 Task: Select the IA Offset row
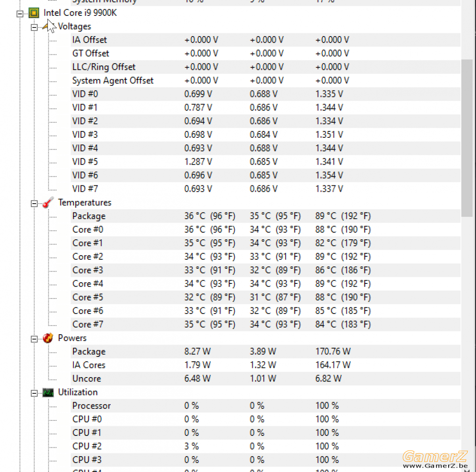(x=265, y=40)
